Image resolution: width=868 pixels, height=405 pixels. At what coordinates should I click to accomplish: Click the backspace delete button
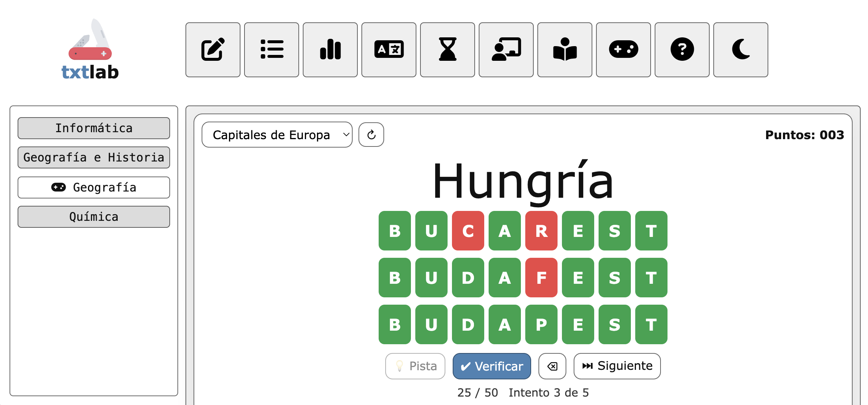(552, 366)
